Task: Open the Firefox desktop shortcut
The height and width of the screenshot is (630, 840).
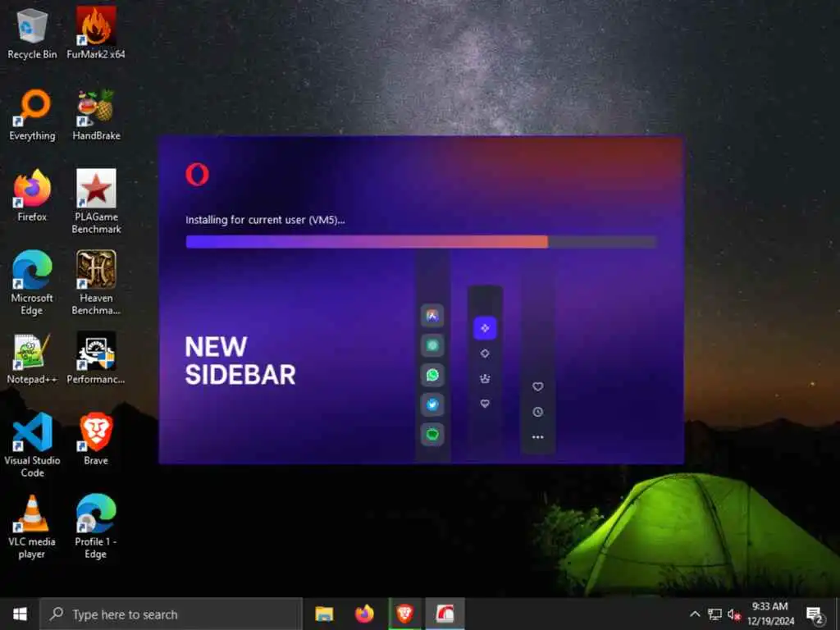Action: [x=32, y=195]
